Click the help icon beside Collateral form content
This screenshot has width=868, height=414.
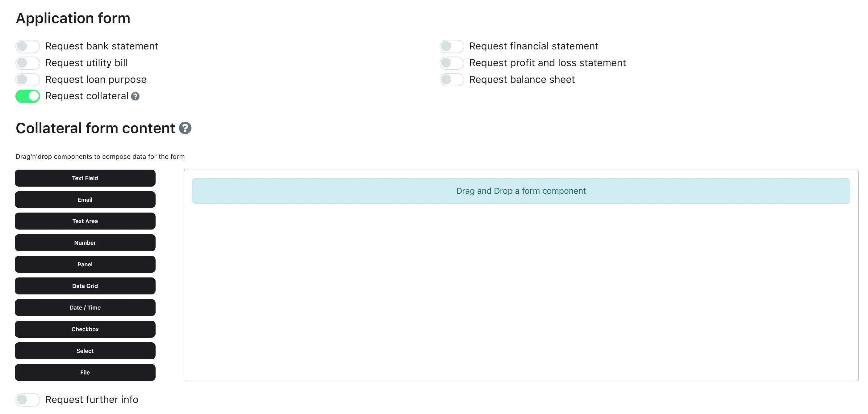point(185,128)
